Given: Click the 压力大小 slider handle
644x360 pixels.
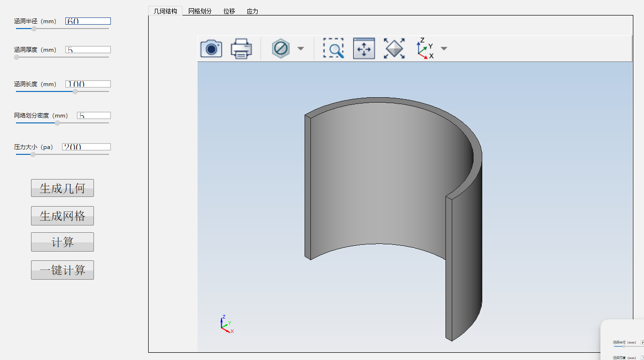Looking at the screenshot, I should pyautogui.click(x=33, y=154).
